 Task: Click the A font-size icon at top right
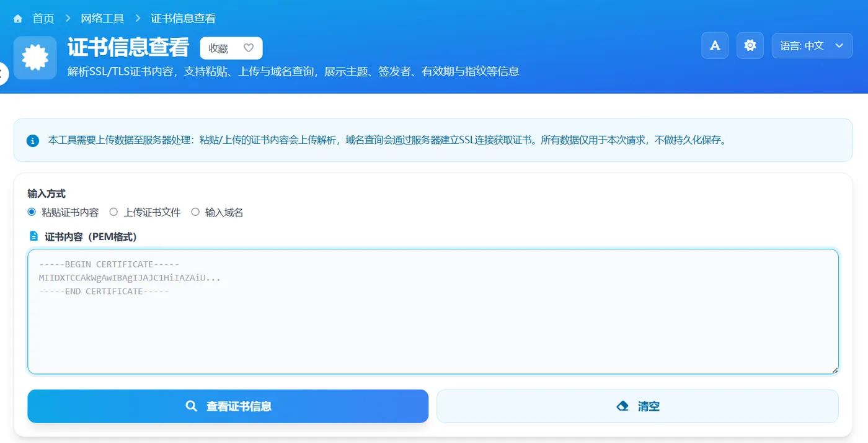(x=714, y=45)
